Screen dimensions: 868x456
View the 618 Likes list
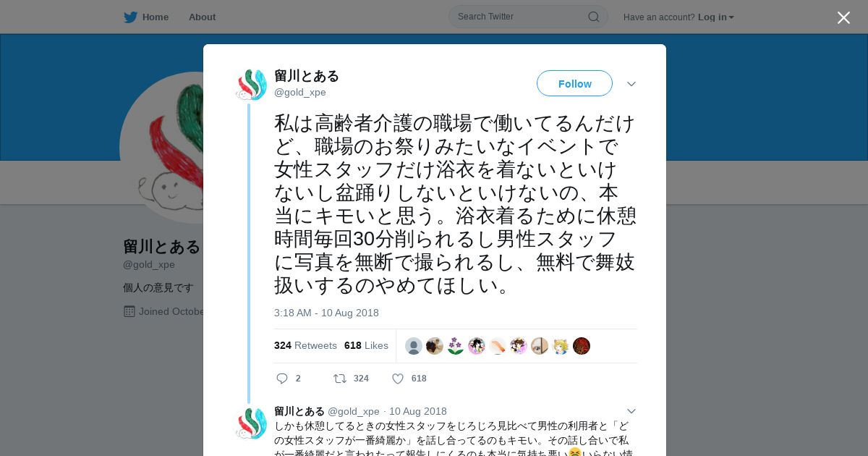(x=366, y=345)
